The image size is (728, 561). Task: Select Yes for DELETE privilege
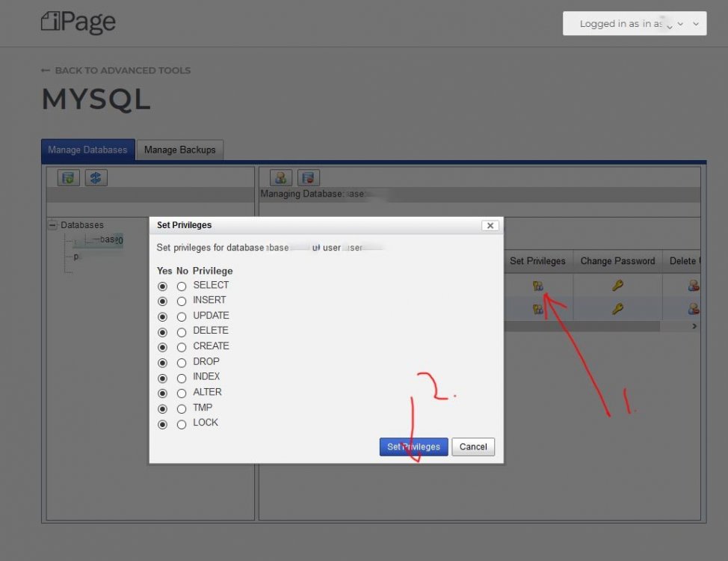point(162,332)
